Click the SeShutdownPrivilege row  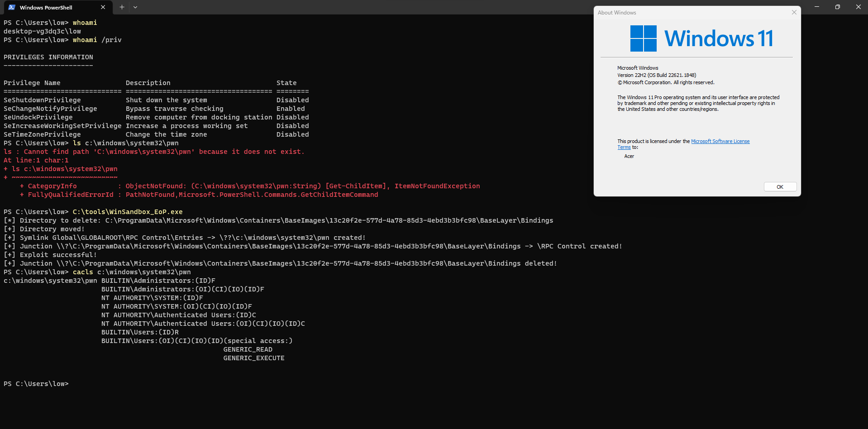click(x=156, y=100)
